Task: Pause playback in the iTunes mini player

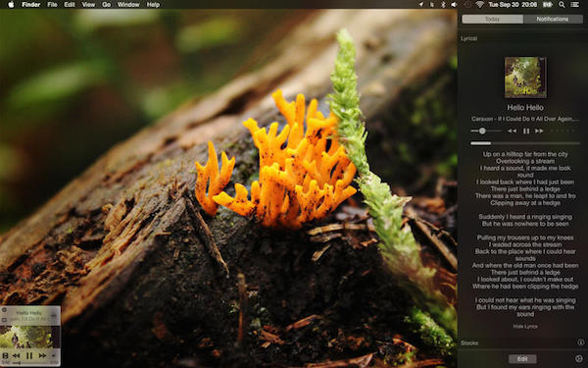Action: click(28, 355)
